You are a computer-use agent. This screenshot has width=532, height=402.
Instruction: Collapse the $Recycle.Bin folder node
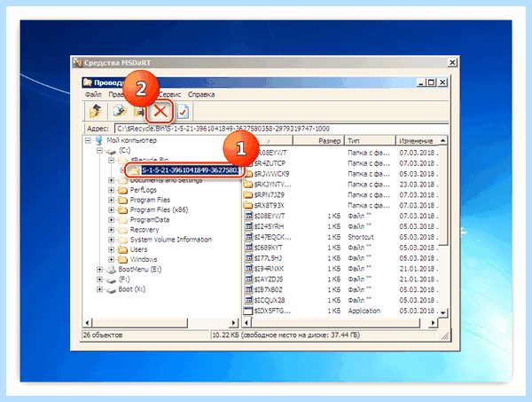(111, 161)
